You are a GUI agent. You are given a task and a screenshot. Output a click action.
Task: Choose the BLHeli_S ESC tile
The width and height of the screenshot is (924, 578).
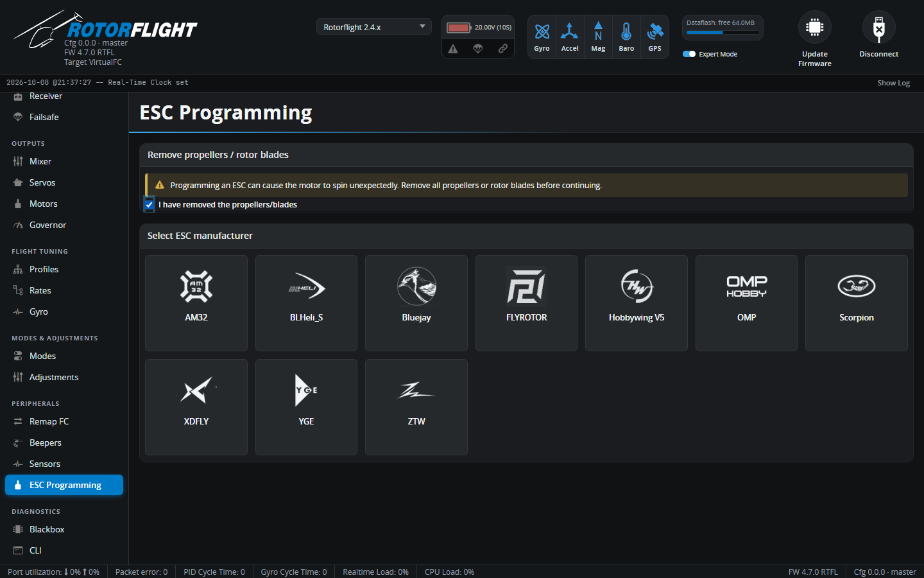pyautogui.click(x=306, y=303)
